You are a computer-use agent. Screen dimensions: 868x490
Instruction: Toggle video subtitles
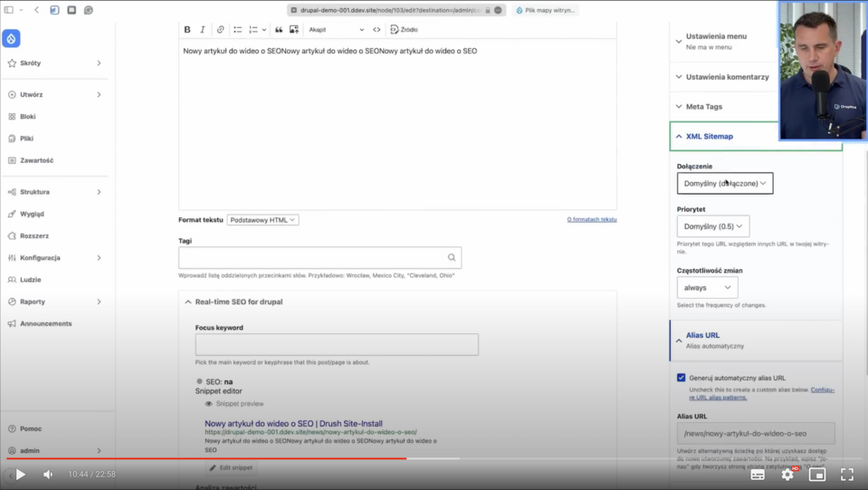pos(758,475)
